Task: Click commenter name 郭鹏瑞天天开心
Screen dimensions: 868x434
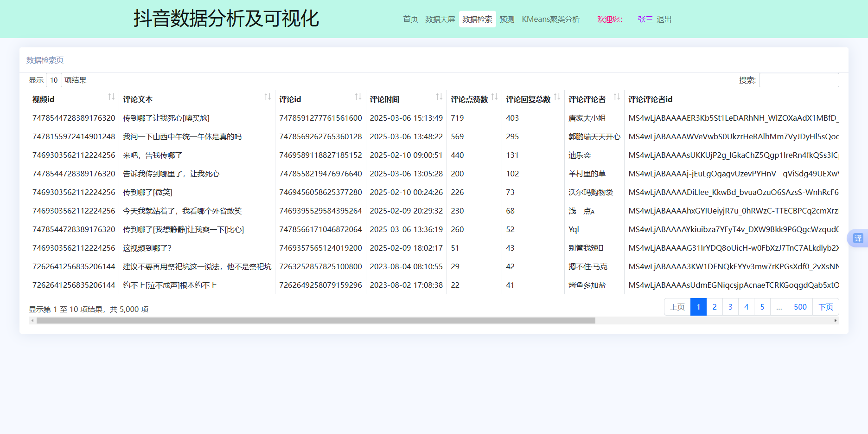Action: click(594, 136)
